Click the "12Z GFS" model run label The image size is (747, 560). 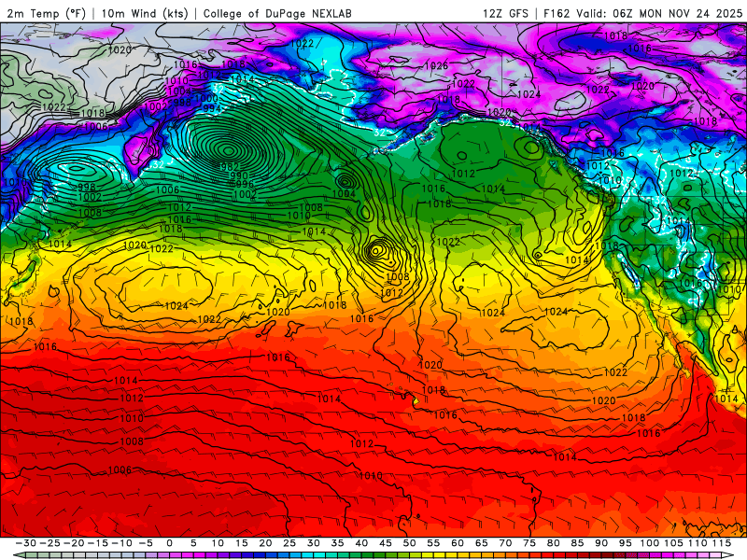[506, 13]
